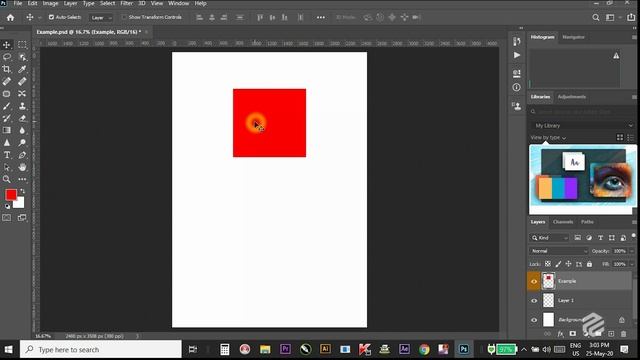Toggle the type layer filter

tap(600, 238)
